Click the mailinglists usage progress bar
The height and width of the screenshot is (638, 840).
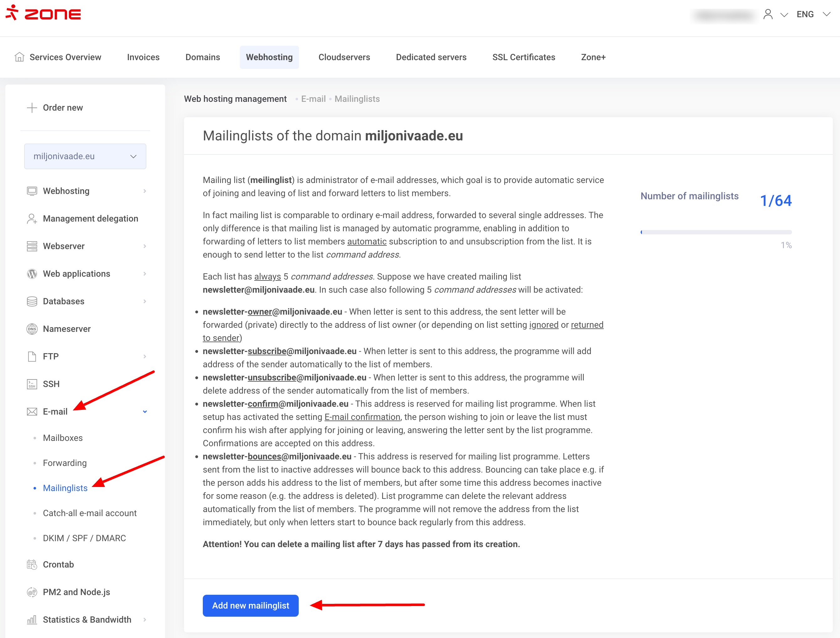(x=716, y=232)
